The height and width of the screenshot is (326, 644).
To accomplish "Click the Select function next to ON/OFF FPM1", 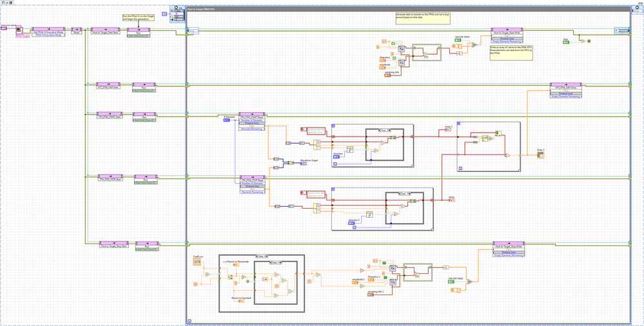I will [x=474, y=45].
